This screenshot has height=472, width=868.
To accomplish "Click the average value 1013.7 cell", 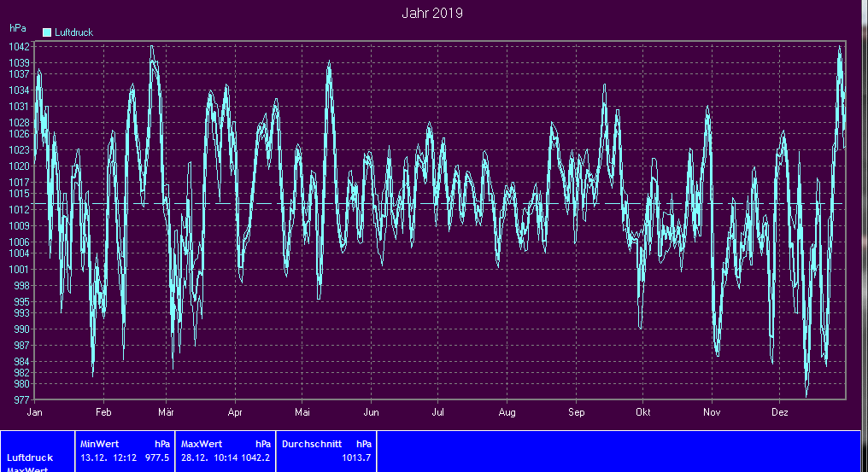I will (x=356, y=457).
